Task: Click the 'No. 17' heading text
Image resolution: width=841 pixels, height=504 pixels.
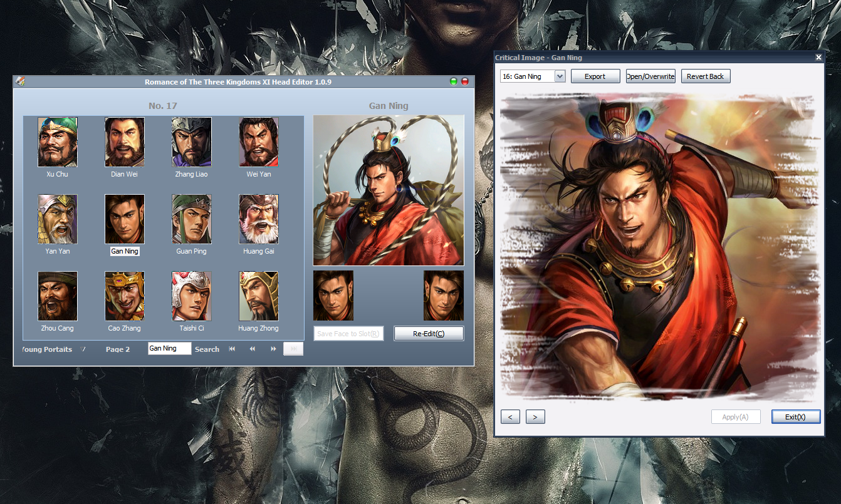Action: point(163,106)
